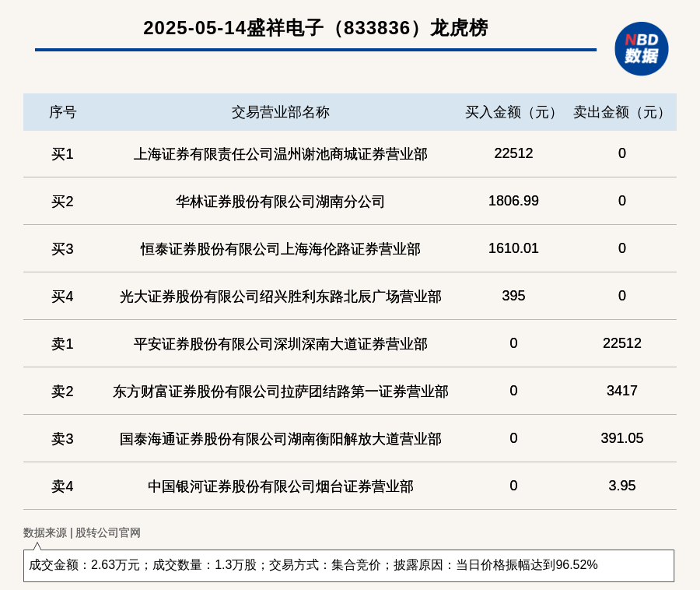Click the sell amount 3417
The height and width of the screenshot is (590, 700).
(x=622, y=391)
